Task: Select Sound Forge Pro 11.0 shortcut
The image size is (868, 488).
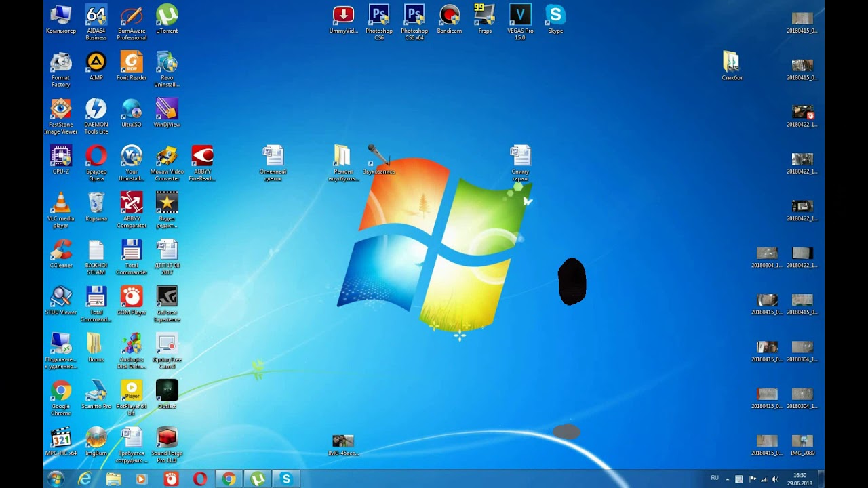Action: pos(167,445)
